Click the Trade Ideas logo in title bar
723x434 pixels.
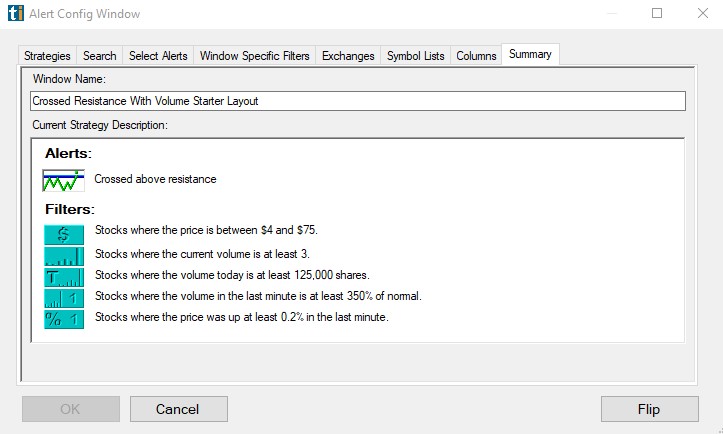[14, 14]
